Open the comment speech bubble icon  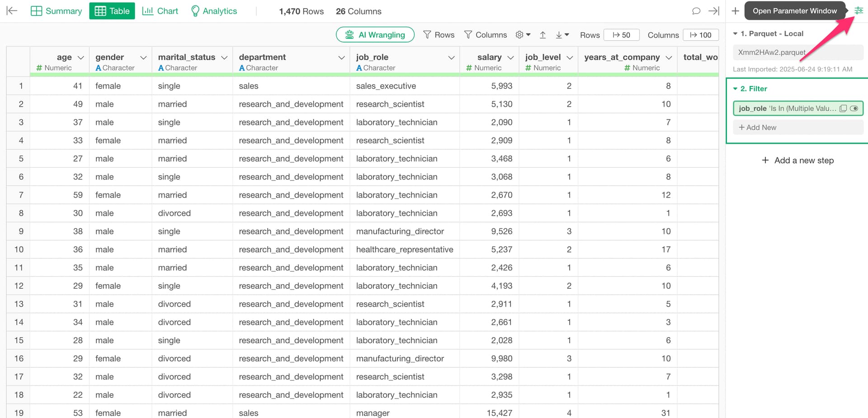(x=696, y=11)
